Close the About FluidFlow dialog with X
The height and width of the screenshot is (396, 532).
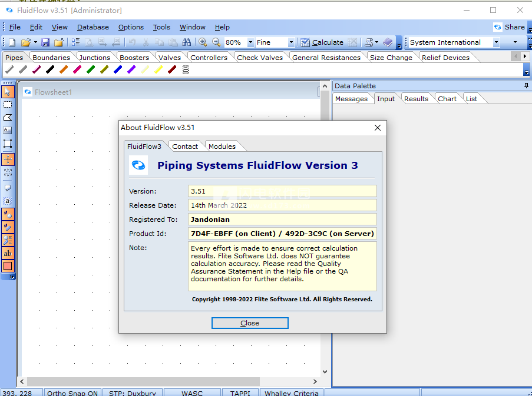(x=378, y=128)
